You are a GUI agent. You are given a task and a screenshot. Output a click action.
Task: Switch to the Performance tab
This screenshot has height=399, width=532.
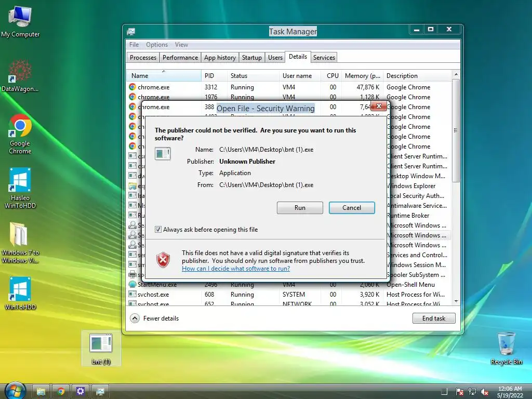click(180, 57)
